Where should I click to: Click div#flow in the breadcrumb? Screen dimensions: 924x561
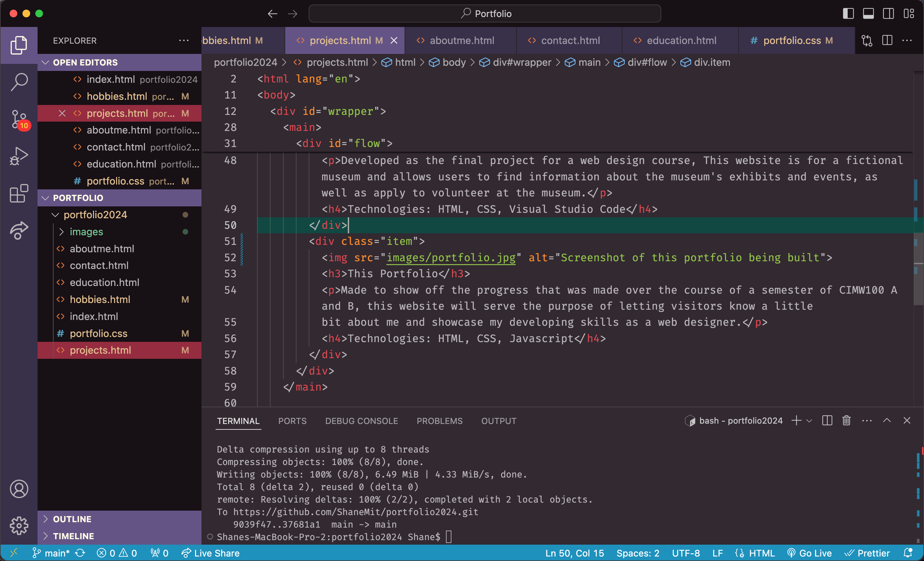point(640,62)
